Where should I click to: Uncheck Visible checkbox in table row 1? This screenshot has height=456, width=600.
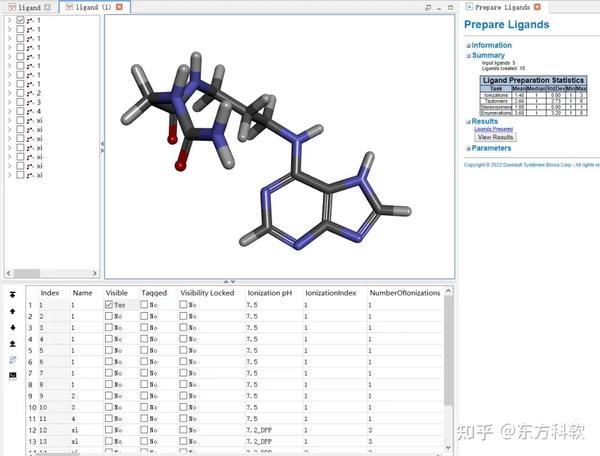(x=109, y=305)
